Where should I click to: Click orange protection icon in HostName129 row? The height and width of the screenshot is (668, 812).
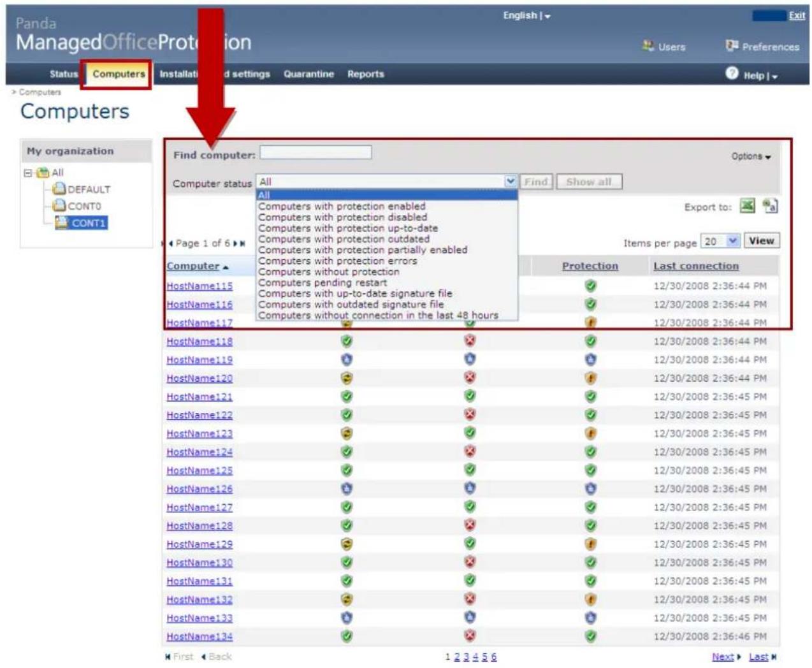click(591, 544)
